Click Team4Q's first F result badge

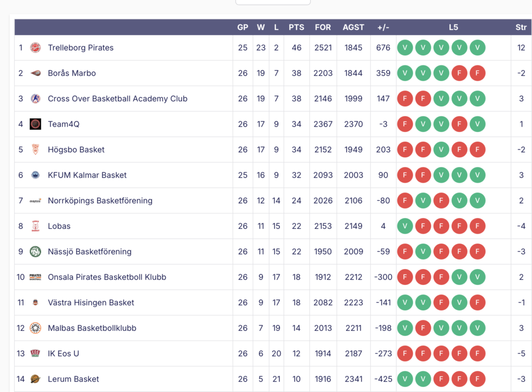[x=405, y=124]
